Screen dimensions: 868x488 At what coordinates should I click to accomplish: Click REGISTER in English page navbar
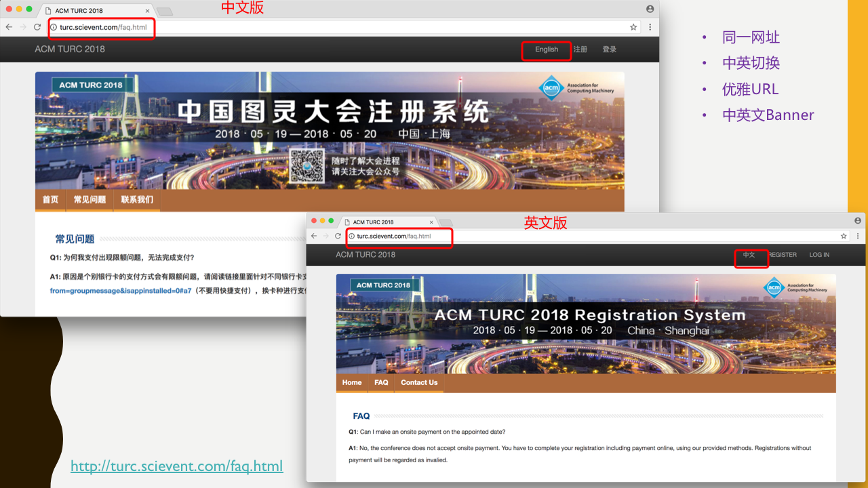[x=783, y=255]
